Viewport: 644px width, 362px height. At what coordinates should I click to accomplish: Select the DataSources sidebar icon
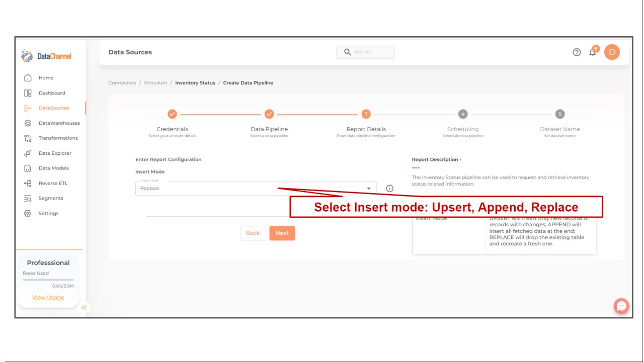pyautogui.click(x=28, y=108)
